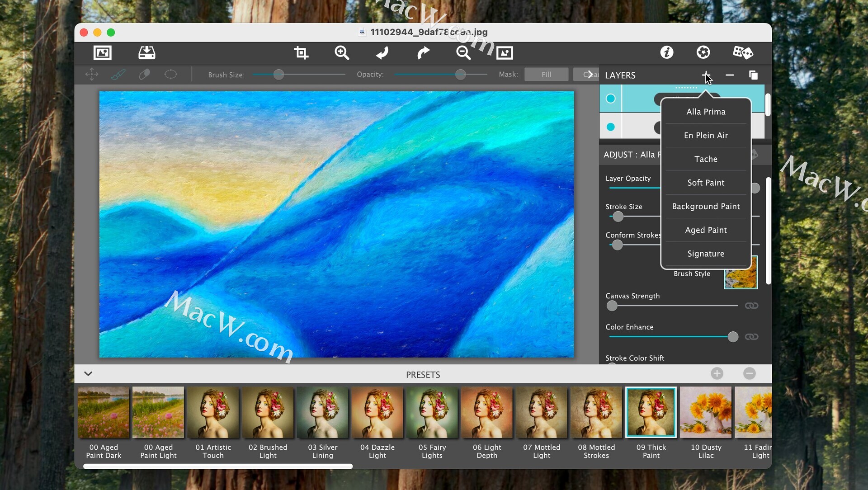
Task: Click the presets horizontal scrollbar
Action: 218,466
